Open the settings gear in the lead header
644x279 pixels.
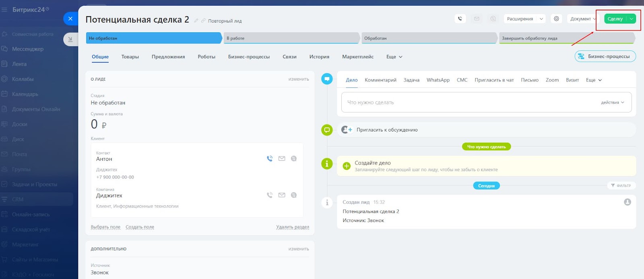556,19
